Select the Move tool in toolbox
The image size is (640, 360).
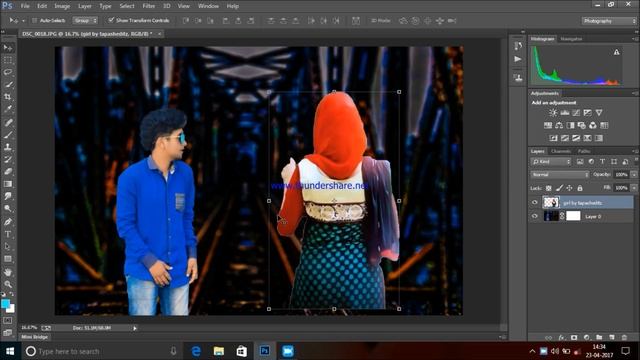click(x=8, y=48)
